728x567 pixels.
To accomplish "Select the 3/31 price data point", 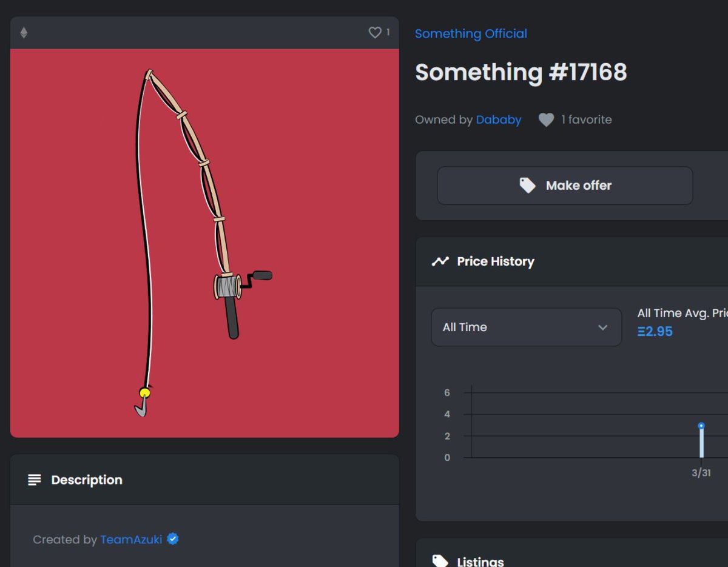I will tap(701, 426).
